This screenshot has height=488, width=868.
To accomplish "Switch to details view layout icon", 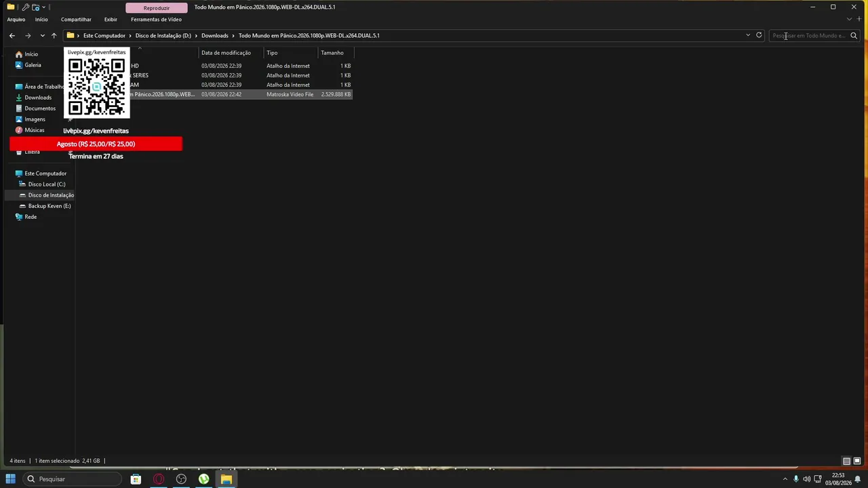I will coord(846,461).
